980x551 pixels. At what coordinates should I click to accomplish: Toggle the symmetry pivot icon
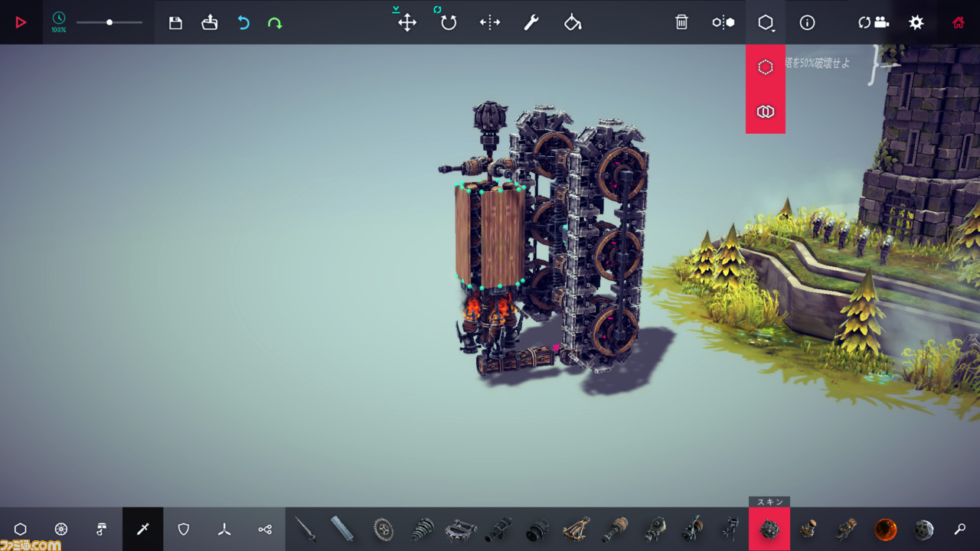tap(723, 22)
